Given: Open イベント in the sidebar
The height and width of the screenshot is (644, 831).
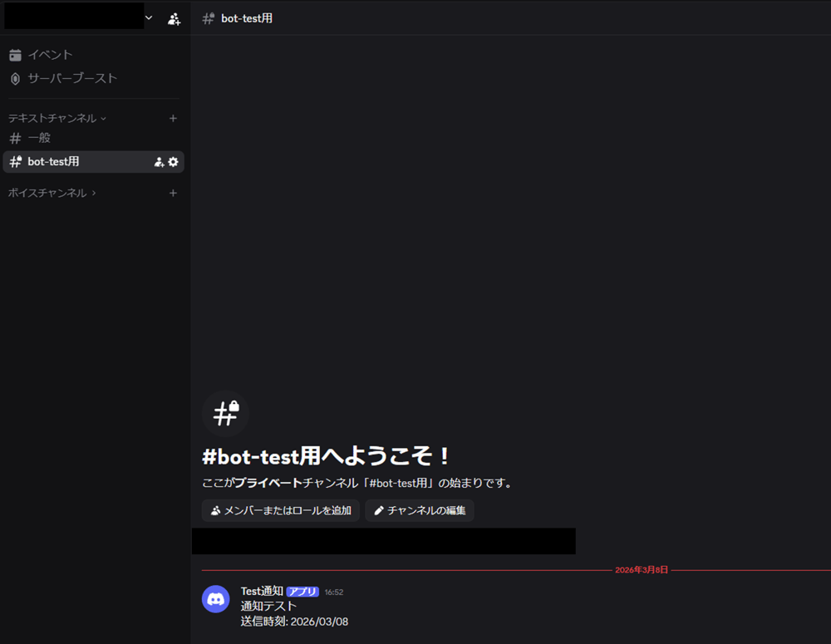Looking at the screenshot, I should 50,55.
